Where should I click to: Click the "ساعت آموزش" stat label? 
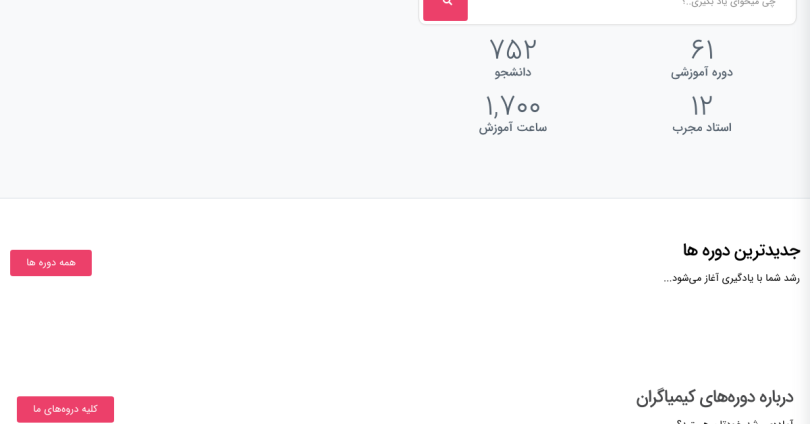(513, 128)
